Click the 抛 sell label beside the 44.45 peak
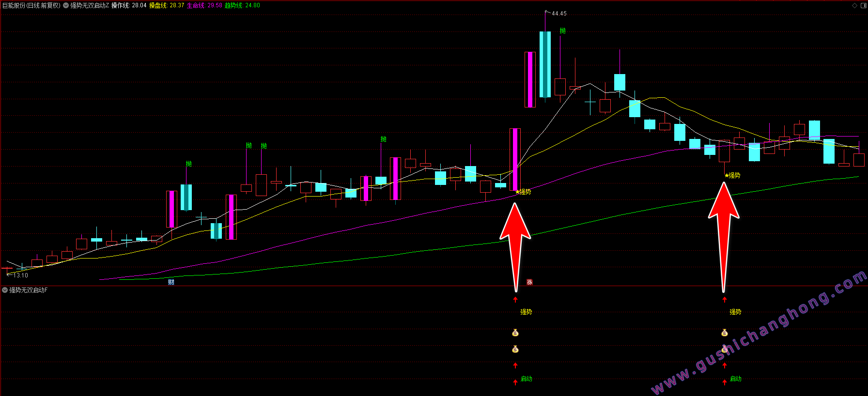The height and width of the screenshot is (396, 868). point(562,30)
